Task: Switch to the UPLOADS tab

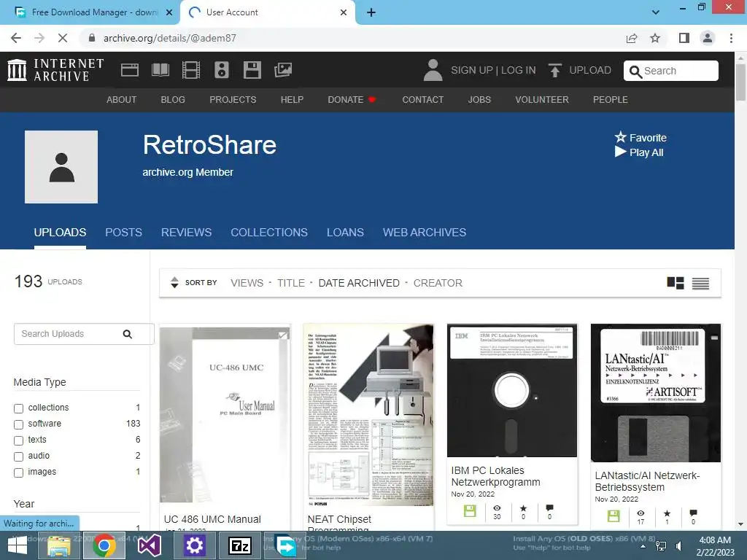Action: (60, 233)
